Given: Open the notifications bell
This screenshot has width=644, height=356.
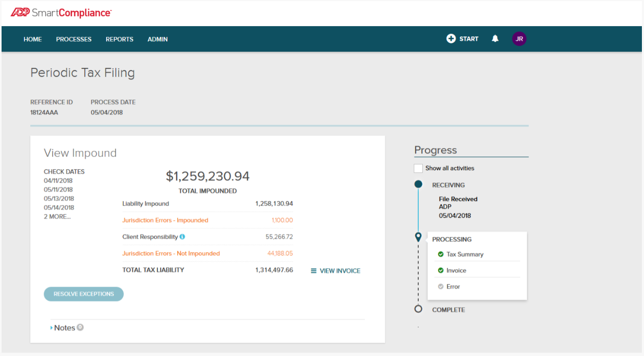Looking at the screenshot, I should [x=495, y=39].
